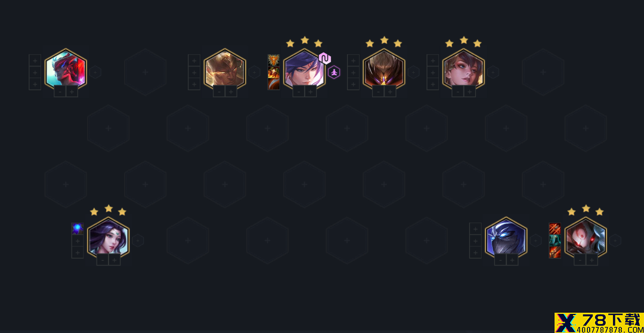Click small hex button right of golden champion
644x333 pixels.
[x=254, y=72]
